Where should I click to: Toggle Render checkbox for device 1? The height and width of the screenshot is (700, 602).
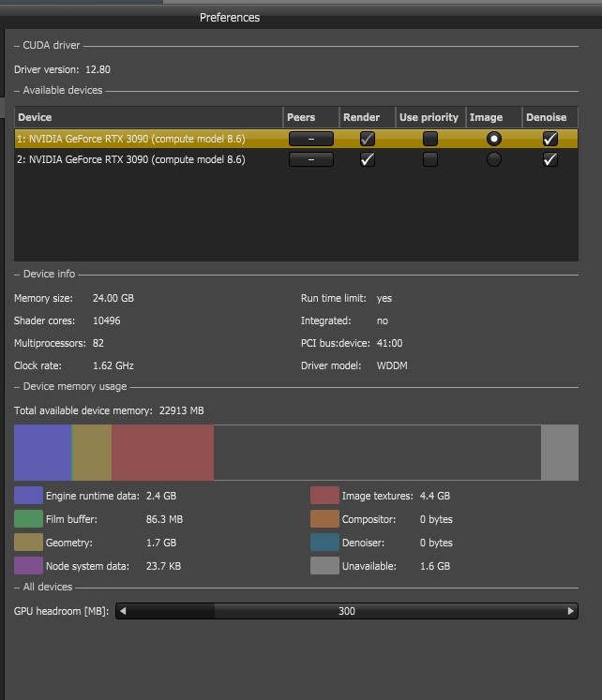(x=367, y=139)
